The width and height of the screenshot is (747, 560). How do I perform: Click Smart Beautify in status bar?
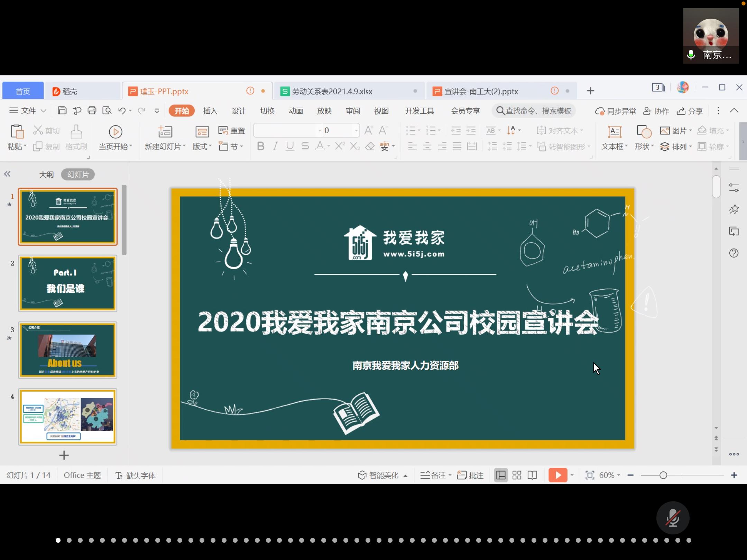pos(382,475)
